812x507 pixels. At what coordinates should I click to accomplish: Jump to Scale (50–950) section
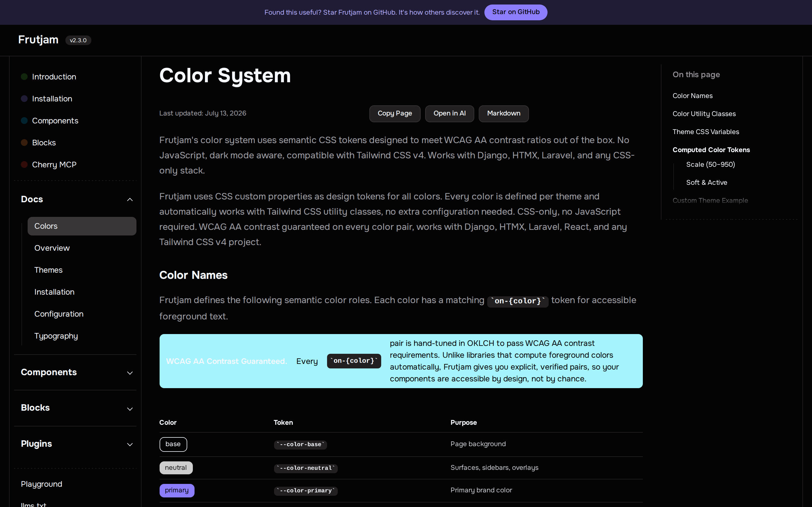[710, 165]
